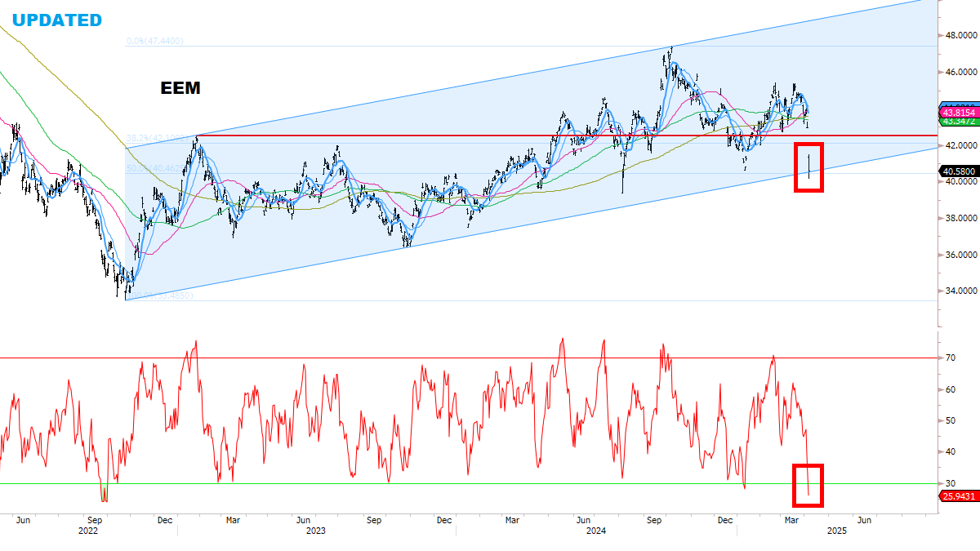Screen dimensions: 980x551
Task: Click the 38.0000 price axis value
Action: 960,218
